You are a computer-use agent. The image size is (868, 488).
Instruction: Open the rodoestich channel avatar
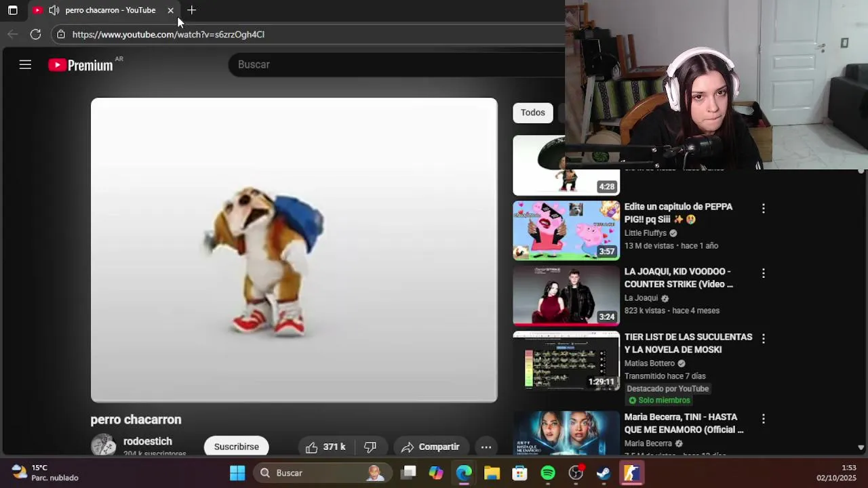[x=104, y=445]
